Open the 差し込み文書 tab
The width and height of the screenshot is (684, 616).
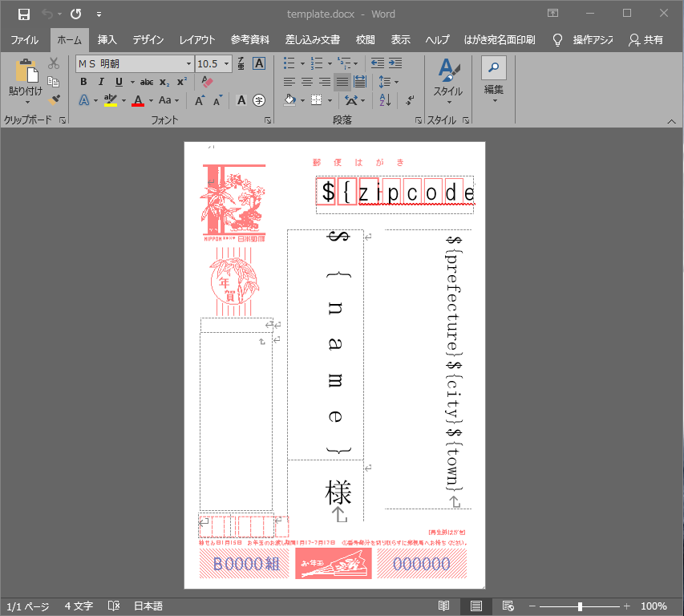(x=313, y=39)
